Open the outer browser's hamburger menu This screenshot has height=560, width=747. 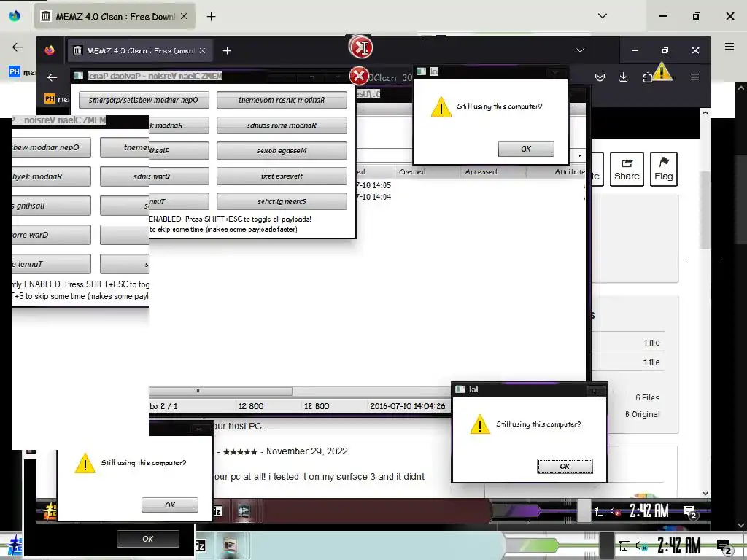click(729, 46)
